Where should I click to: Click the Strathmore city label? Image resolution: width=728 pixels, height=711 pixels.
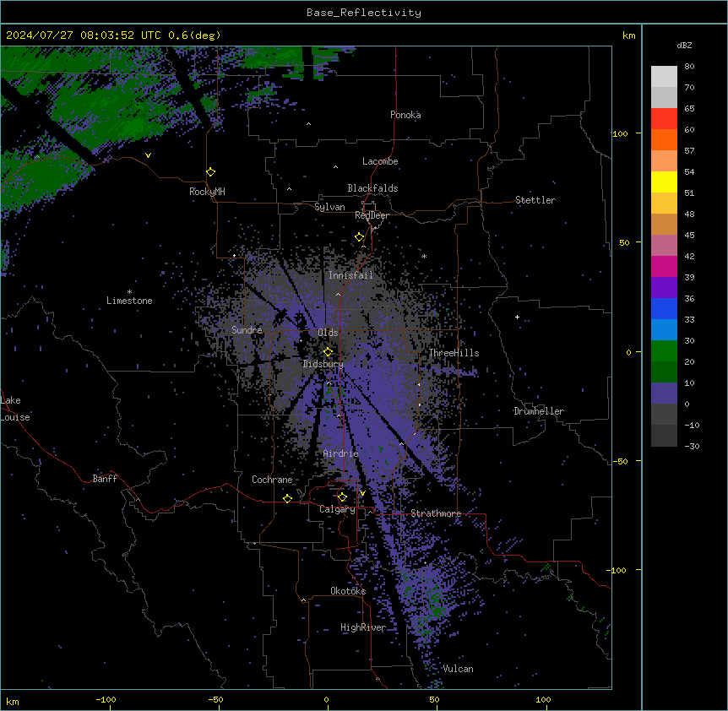[x=436, y=513]
